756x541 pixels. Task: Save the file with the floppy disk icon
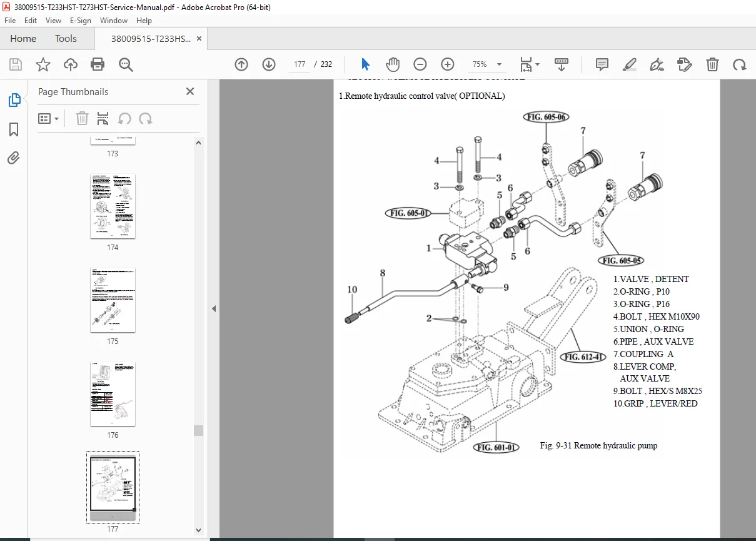16,64
